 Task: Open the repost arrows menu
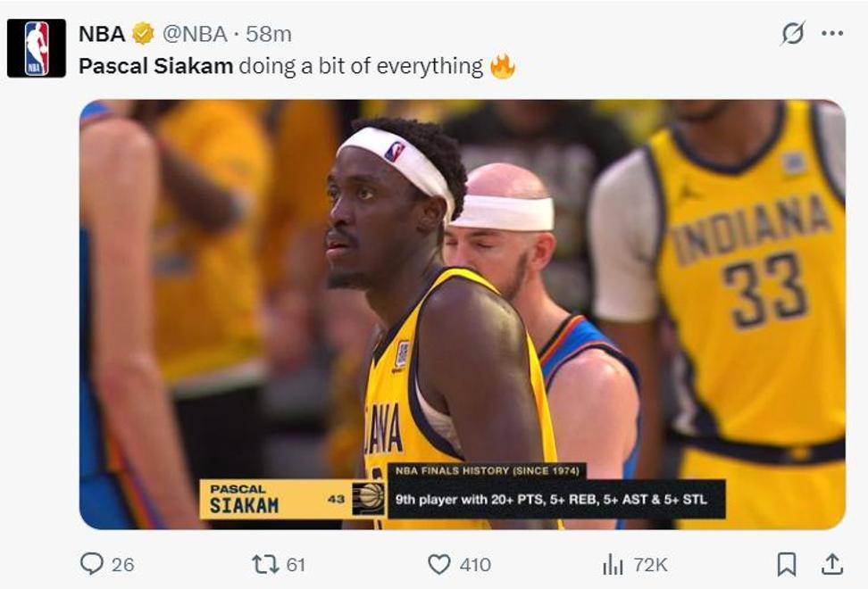point(265,564)
